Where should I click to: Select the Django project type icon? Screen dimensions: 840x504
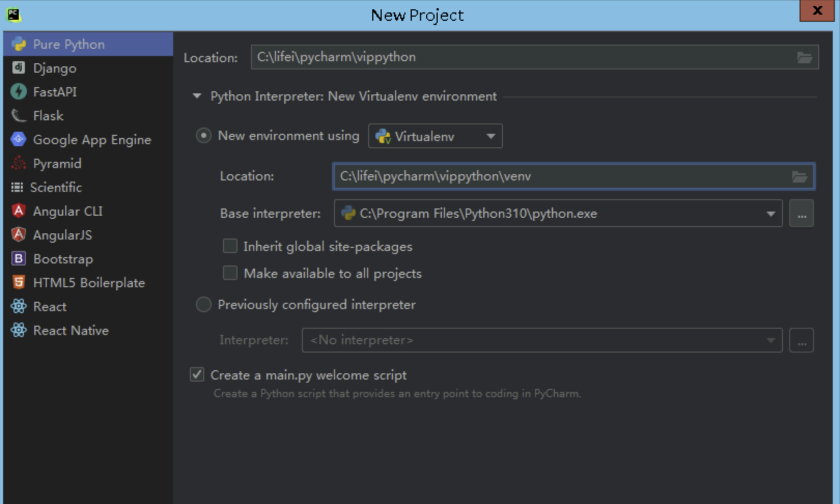[19, 68]
